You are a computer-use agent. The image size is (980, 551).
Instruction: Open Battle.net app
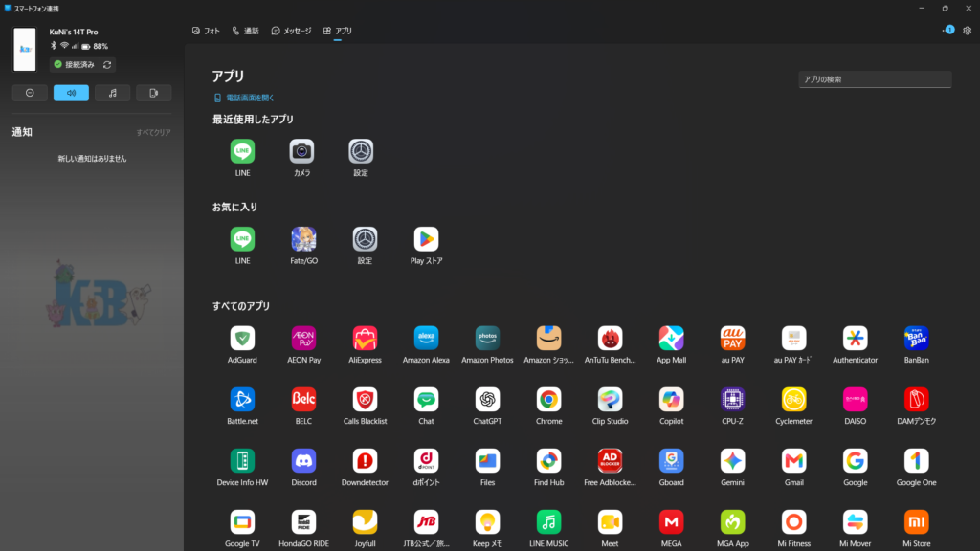[242, 399]
